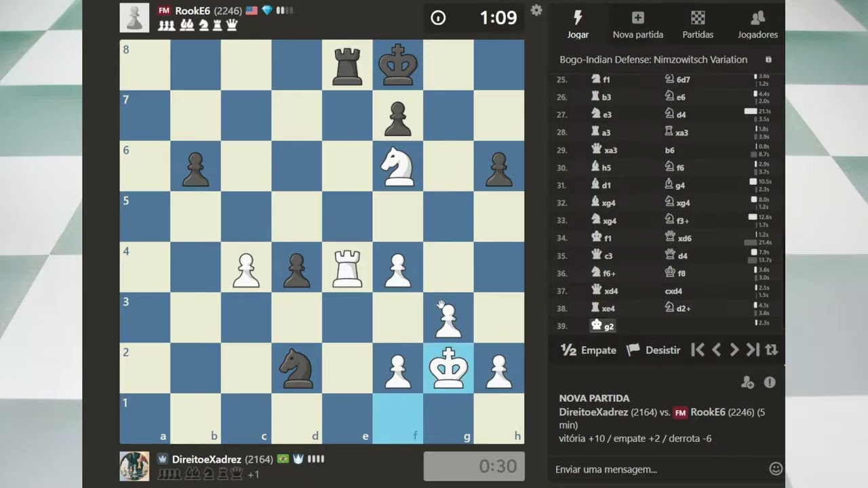Resign using the Desistir button

point(653,350)
